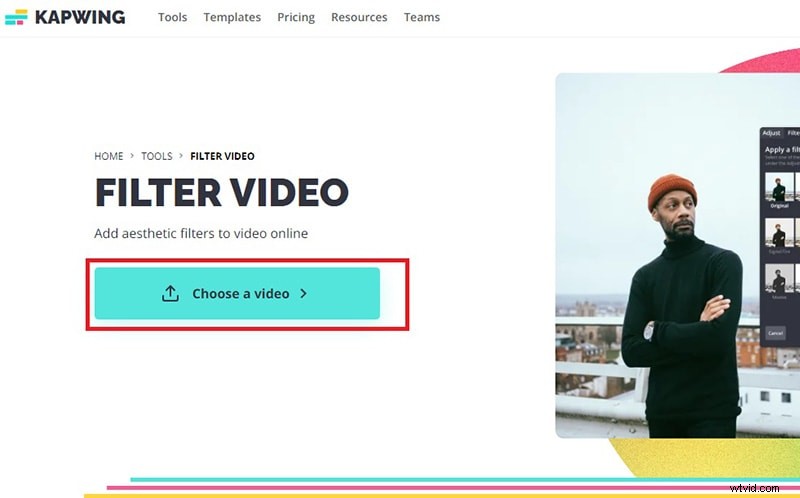
Task: Click the upload icon in Choose a video
Action: (x=170, y=293)
